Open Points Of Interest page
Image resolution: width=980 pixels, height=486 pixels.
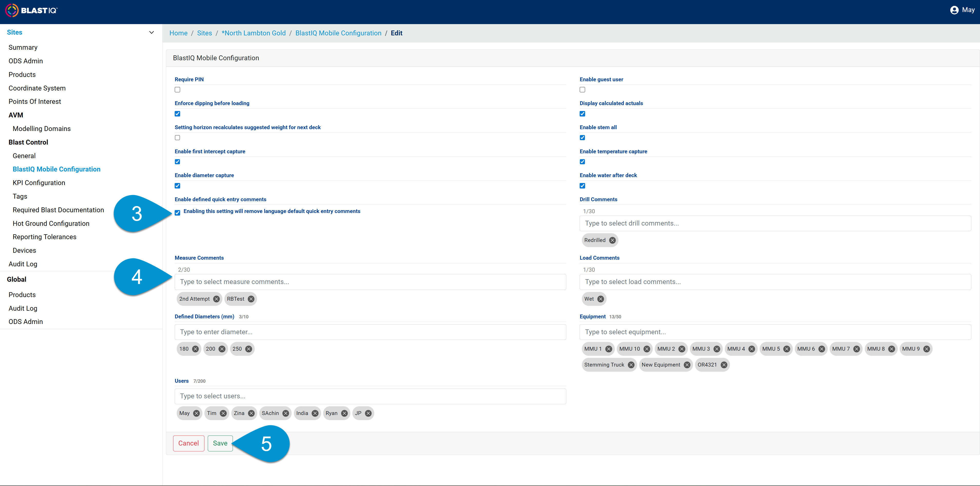35,102
